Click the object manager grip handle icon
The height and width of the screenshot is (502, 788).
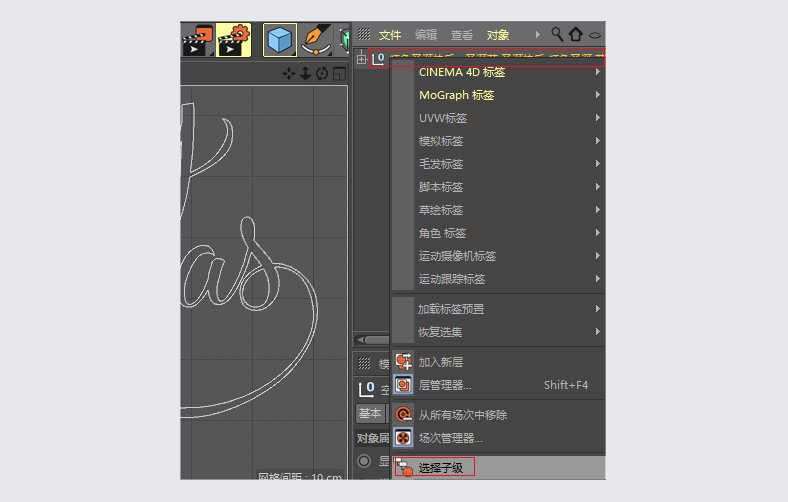tap(364, 34)
